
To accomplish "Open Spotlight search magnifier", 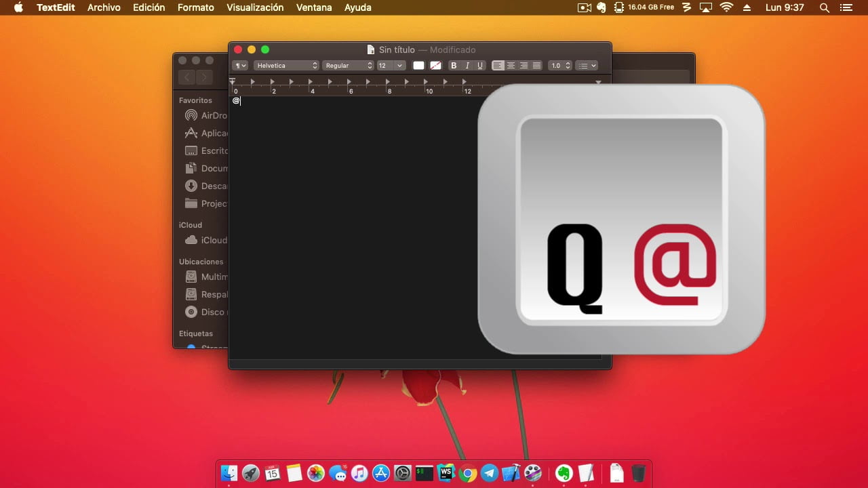I will (825, 7).
